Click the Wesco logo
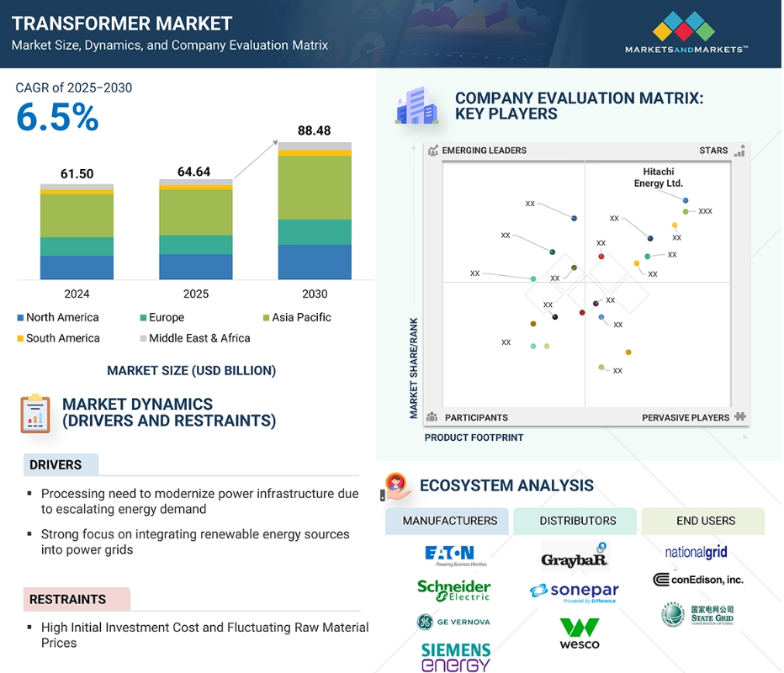This screenshot has height=673, width=784. [x=579, y=633]
